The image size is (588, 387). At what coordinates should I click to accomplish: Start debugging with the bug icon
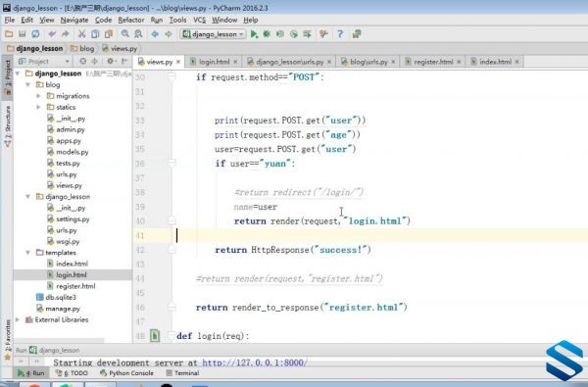(x=267, y=34)
